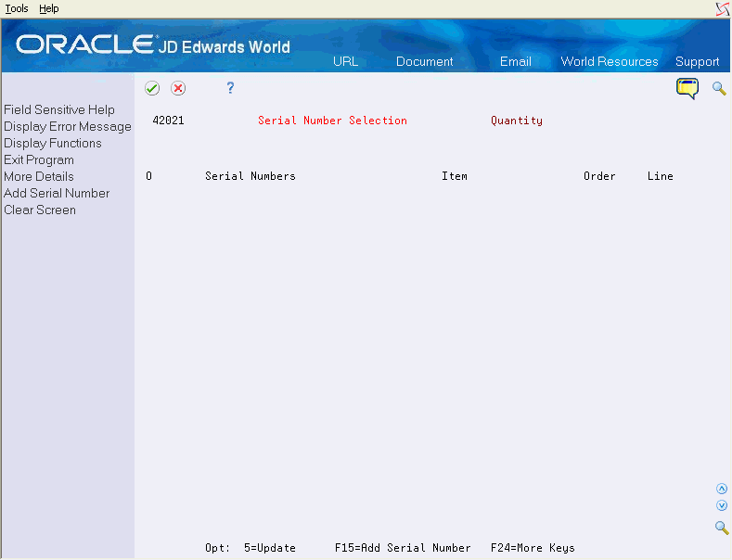Click the Serial Number Selection title

coord(332,121)
